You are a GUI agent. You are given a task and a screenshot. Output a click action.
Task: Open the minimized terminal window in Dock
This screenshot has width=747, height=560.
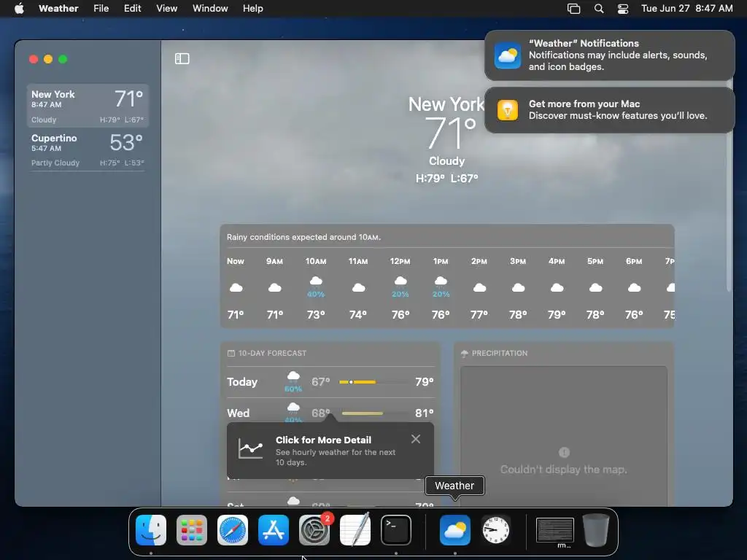point(555,531)
